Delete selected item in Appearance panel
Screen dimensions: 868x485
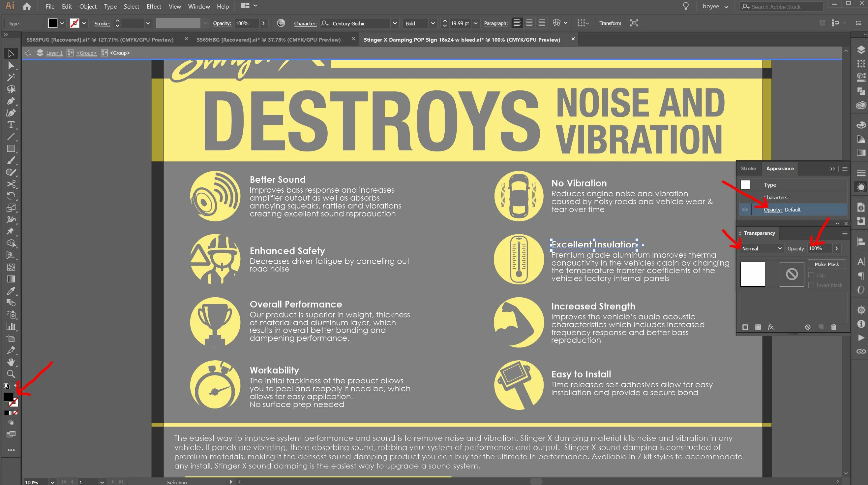(x=833, y=327)
